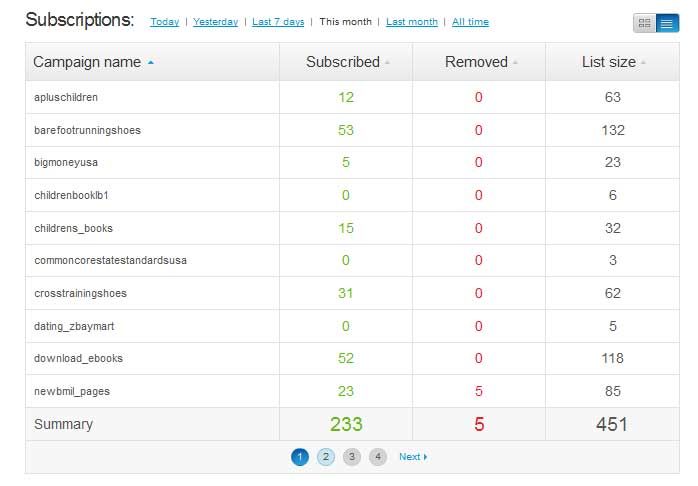
Task: Filter by Last 7 days
Action: pyautogui.click(x=278, y=22)
